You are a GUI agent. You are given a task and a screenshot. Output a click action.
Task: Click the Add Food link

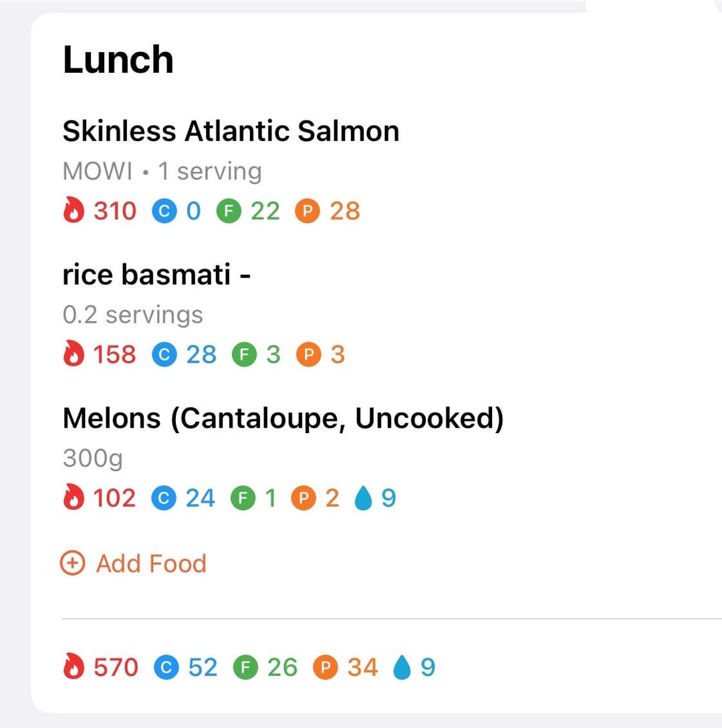click(133, 563)
